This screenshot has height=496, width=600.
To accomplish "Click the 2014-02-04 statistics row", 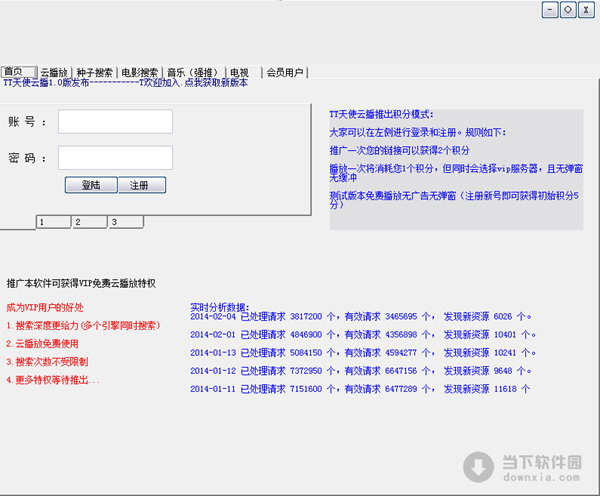I will pos(362,316).
